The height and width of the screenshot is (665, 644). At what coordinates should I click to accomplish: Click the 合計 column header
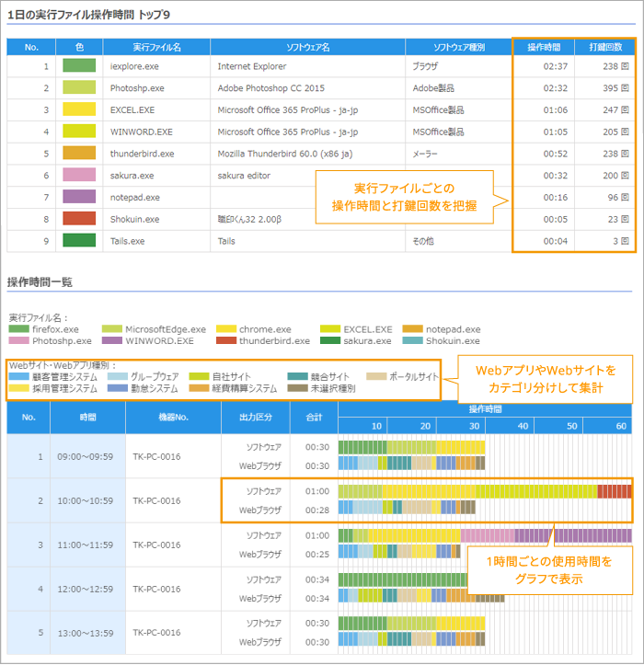[315, 418]
